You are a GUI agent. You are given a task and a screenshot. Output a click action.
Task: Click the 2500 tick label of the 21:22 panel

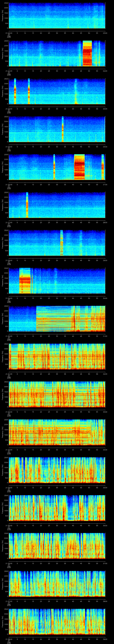(6, 3)
